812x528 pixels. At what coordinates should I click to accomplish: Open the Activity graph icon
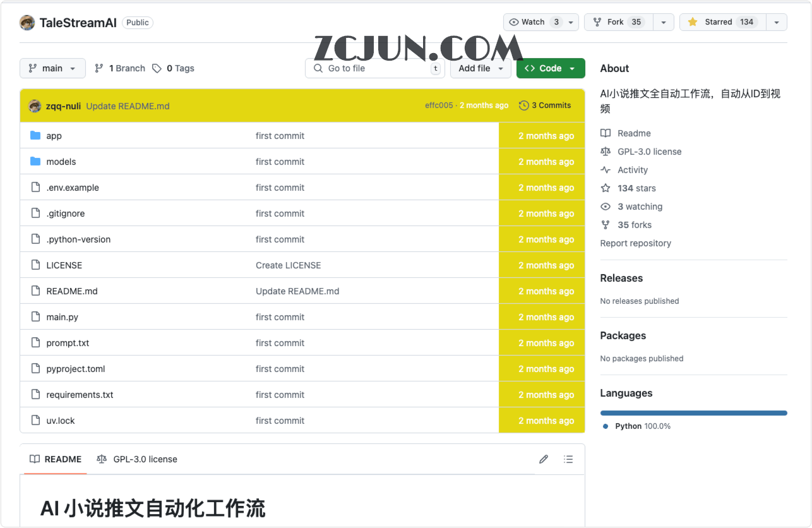tap(605, 170)
